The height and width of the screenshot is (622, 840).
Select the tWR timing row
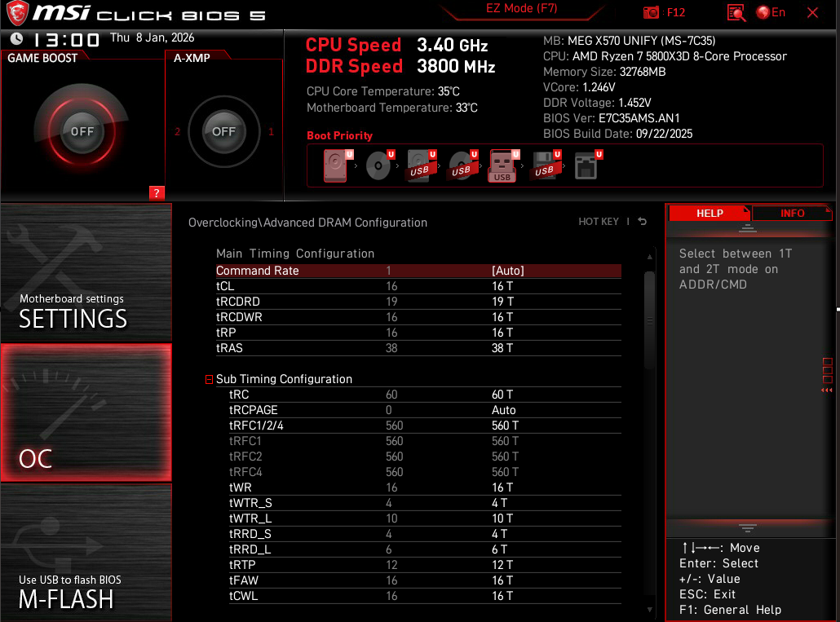pyautogui.click(x=425, y=487)
